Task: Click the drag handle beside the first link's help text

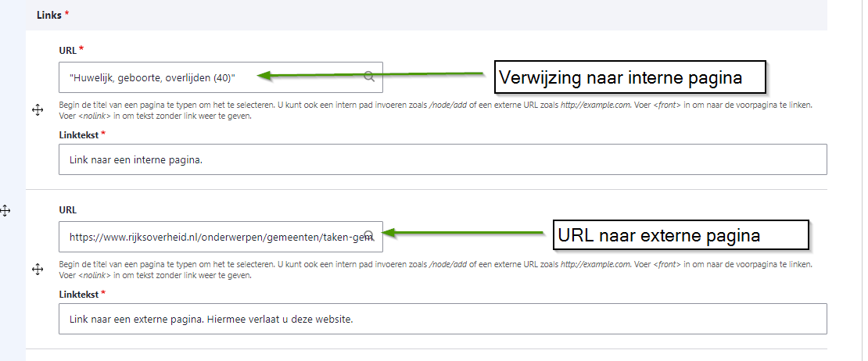Action: click(x=37, y=110)
